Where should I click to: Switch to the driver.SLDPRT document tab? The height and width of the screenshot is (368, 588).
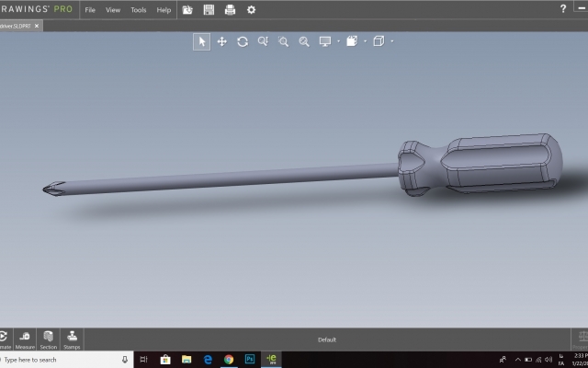[x=16, y=26]
